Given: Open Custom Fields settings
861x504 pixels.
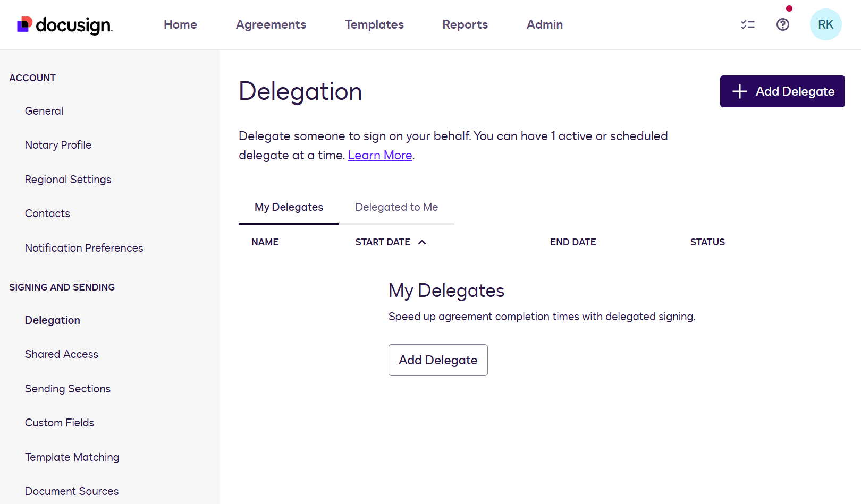Looking at the screenshot, I should coord(60,423).
